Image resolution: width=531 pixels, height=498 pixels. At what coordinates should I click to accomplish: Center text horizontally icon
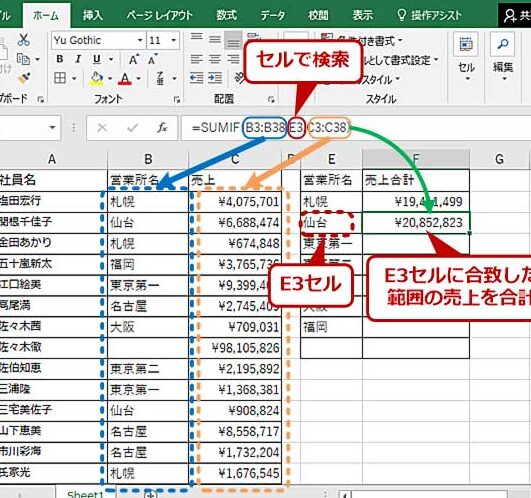[x=215, y=59]
